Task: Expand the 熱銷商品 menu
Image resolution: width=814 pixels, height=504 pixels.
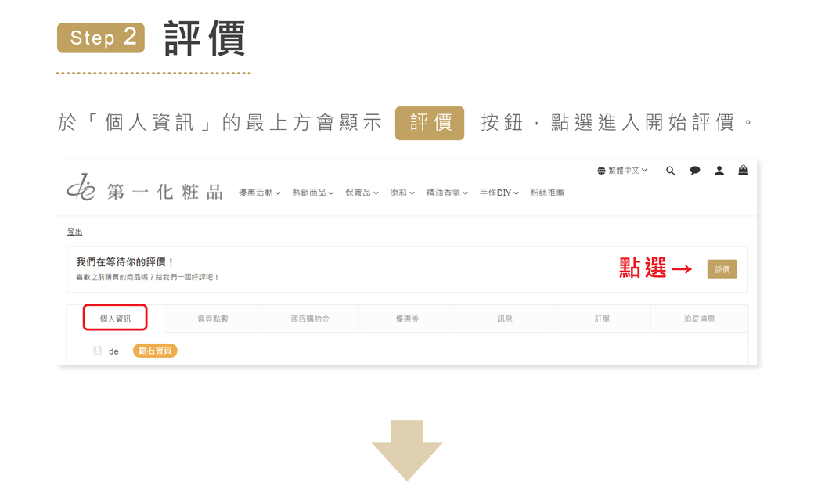Action: pyautogui.click(x=312, y=193)
